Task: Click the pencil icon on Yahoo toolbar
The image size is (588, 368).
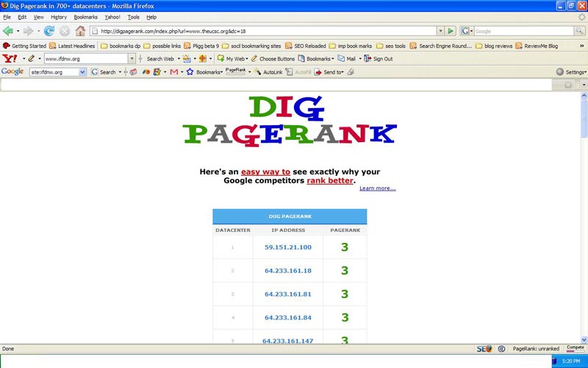Action: [32, 59]
